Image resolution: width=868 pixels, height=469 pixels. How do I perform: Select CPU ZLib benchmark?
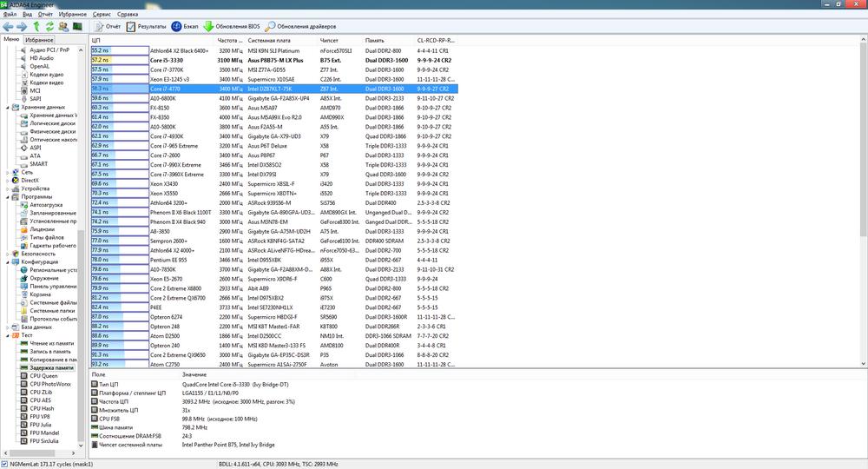point(41,392)
